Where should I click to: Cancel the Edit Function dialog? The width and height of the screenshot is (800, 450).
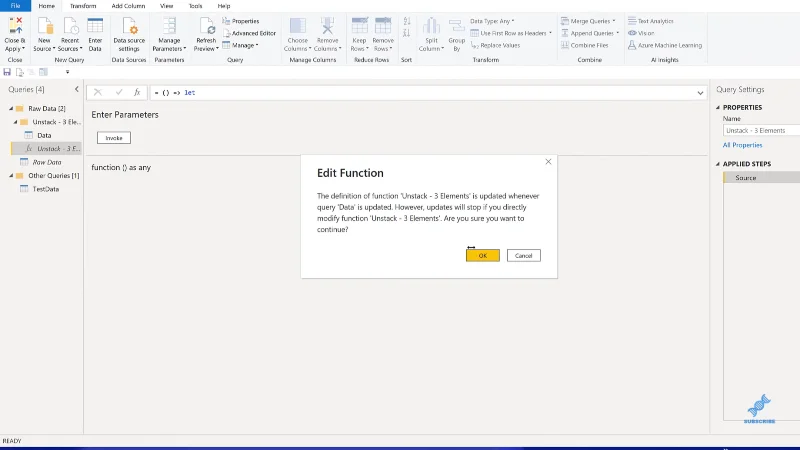[523, 256]
